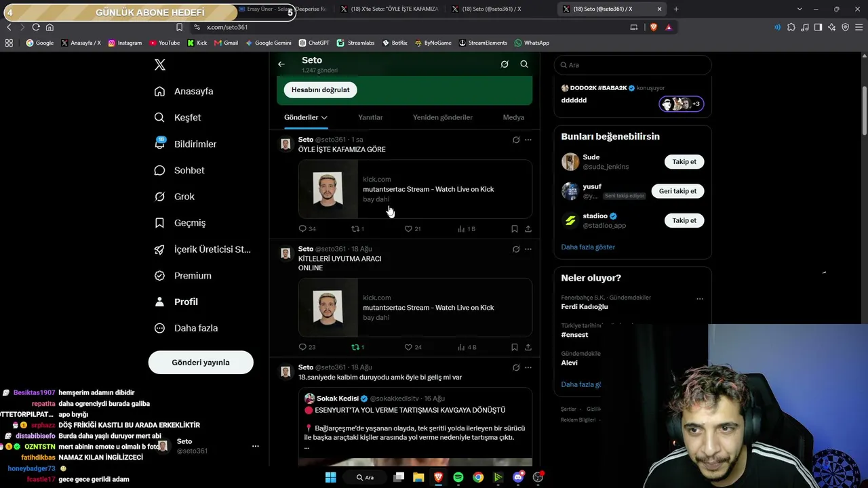This screenshot has height=488, width=868.
Task: Click the Ara search field on X
Action: pos(633,65)
